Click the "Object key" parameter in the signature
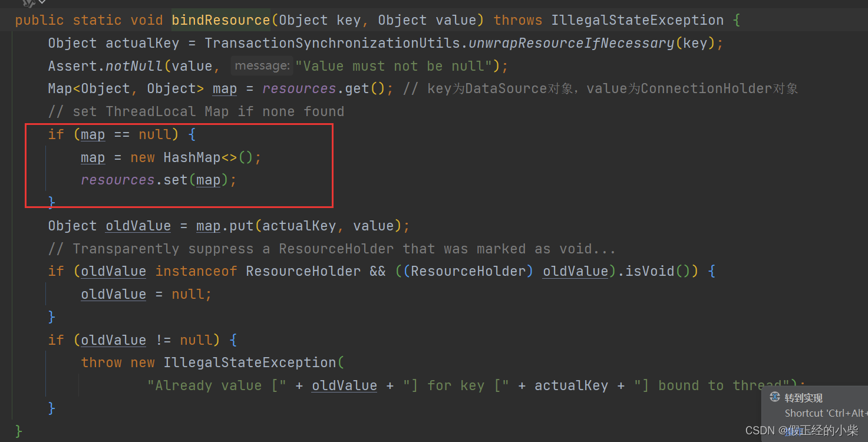Image resolution: width=868 pixels, height=442 pixels. tap(320, 20)
